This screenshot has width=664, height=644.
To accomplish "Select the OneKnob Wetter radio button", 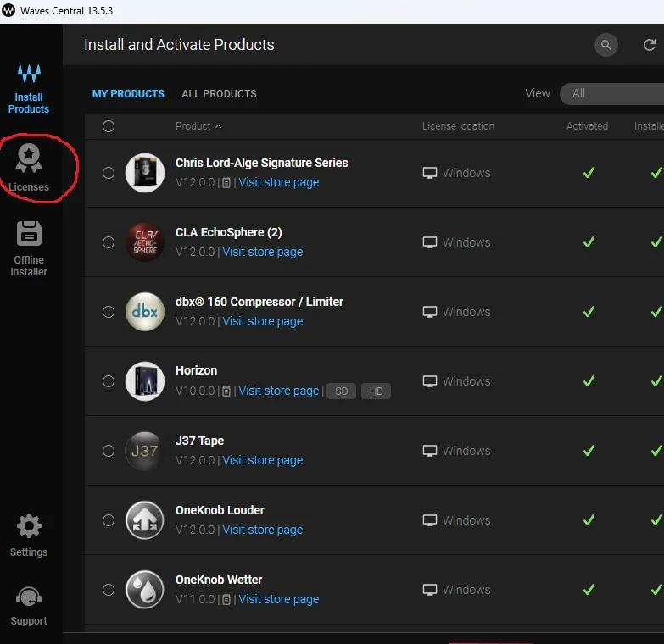I will coord(109,590).
